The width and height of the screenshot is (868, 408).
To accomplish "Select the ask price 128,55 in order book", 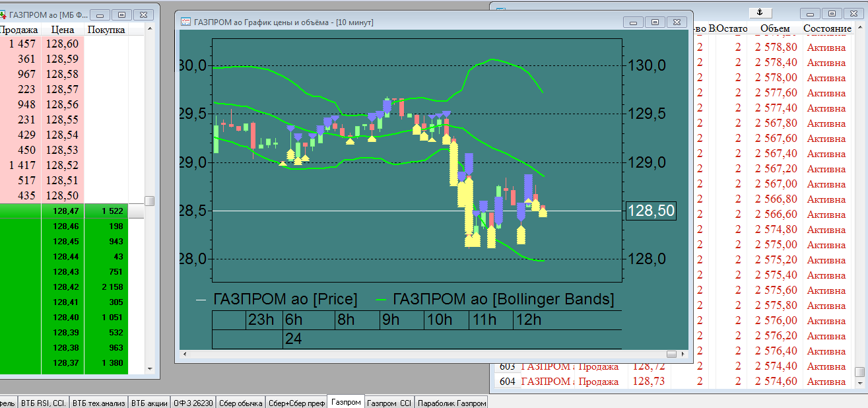I will point(63,119).
